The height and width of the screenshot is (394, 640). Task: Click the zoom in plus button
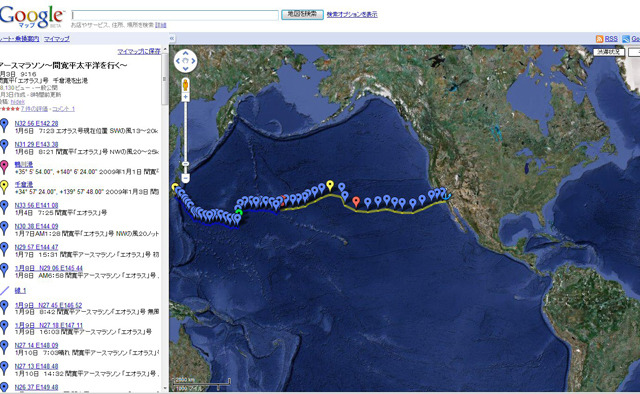(185, 97)
